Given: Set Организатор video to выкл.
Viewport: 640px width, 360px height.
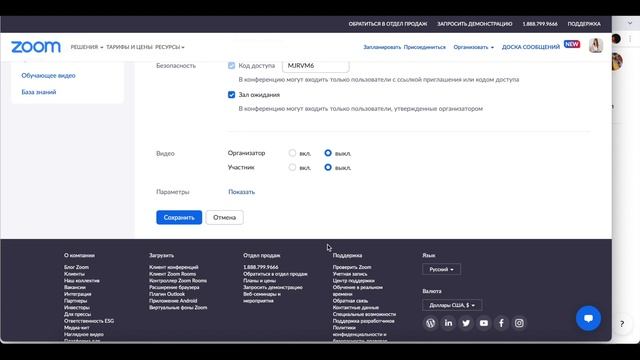Looking at the screenshot, I should coord(328,153).
